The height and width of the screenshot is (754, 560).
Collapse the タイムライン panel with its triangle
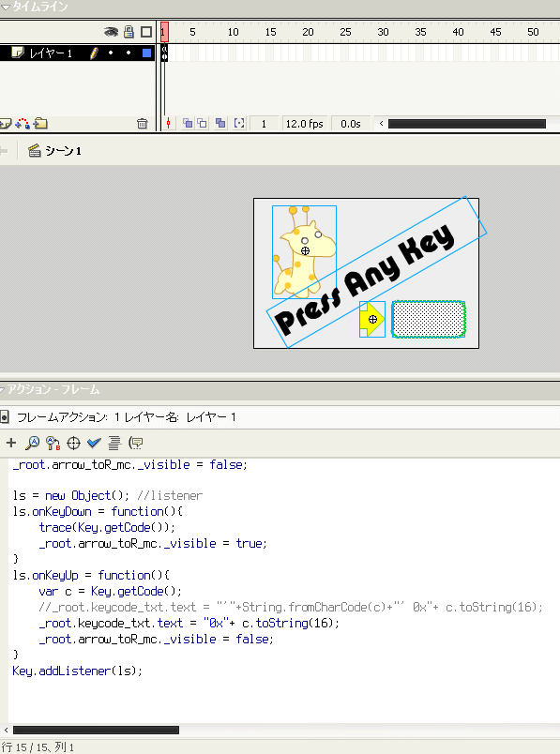pyautogui.click(x=6, y=8)
